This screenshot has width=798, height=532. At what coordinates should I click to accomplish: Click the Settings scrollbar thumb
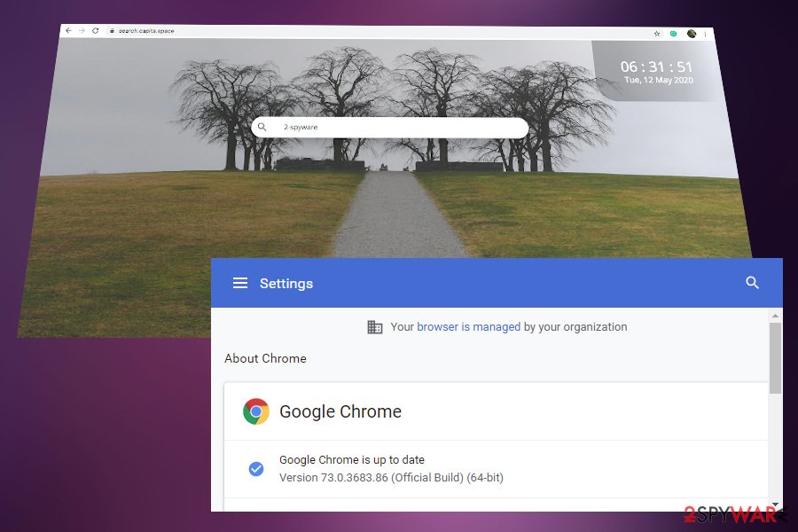[775, 358]
